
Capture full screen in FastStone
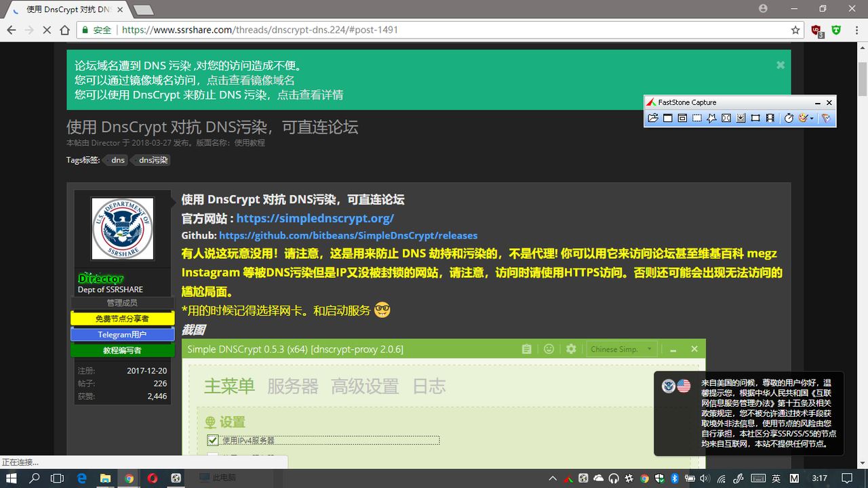(726, 118)
